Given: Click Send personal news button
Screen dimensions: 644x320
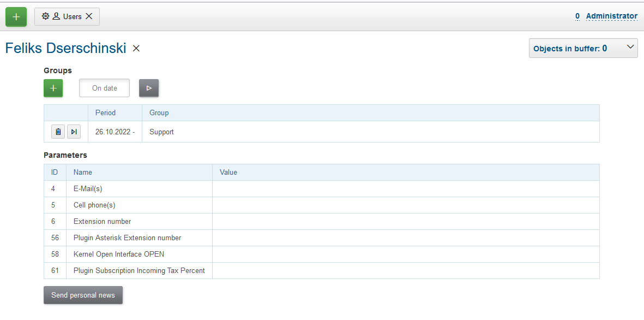Looking at the screenshot, I should [x=83, y=295].
